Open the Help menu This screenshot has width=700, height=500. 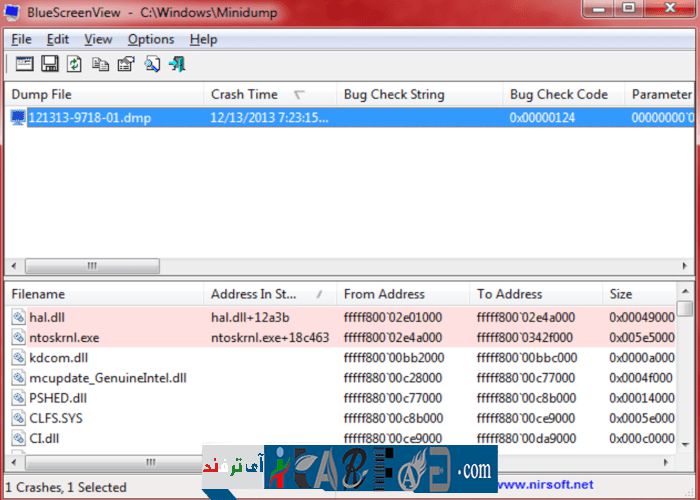click(203, 39)
